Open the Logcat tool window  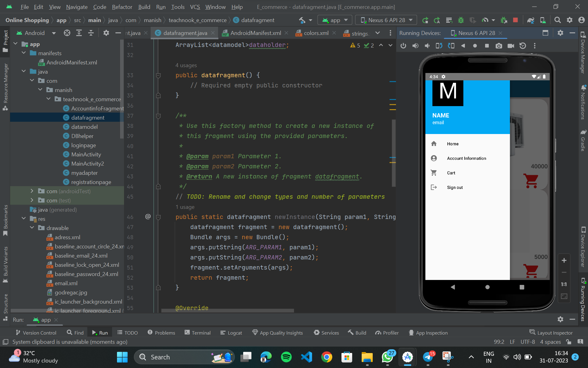coord(231,332)
